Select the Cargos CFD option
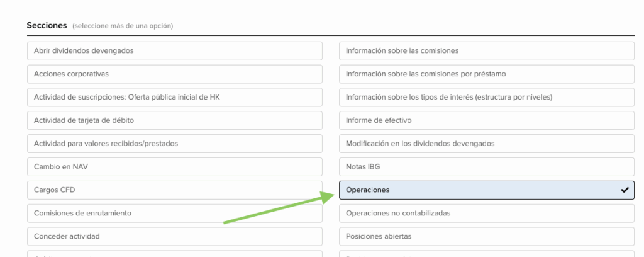The width and height of the screenshot is (644, 257). point(174,190)
